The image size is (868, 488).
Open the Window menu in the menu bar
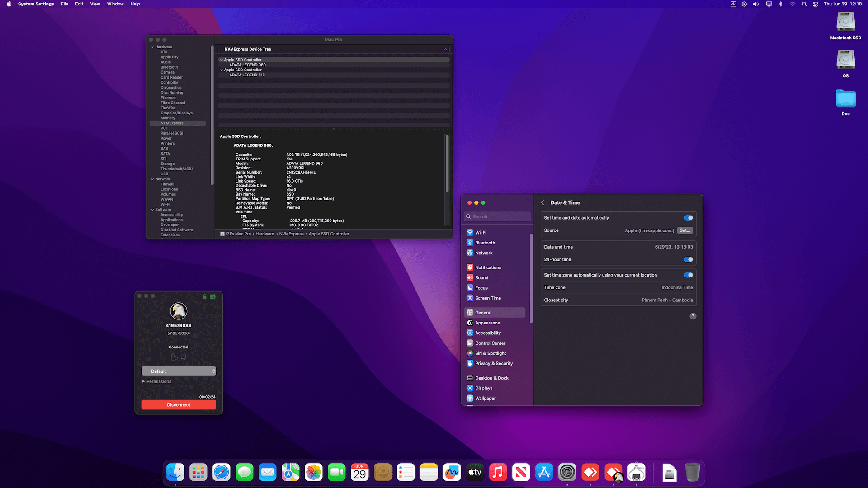pyautogui.click(x=115, y=4)
